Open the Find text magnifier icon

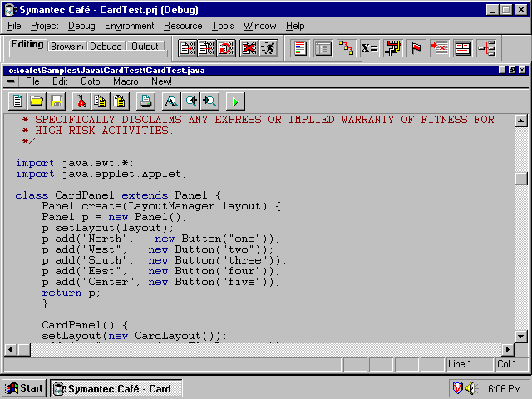pos(171,101)
